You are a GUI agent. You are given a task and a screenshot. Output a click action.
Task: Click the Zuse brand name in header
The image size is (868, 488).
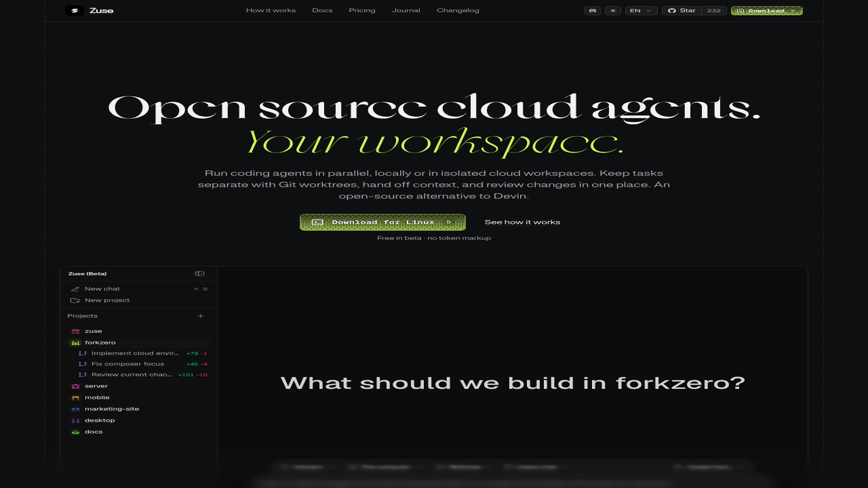102,11
